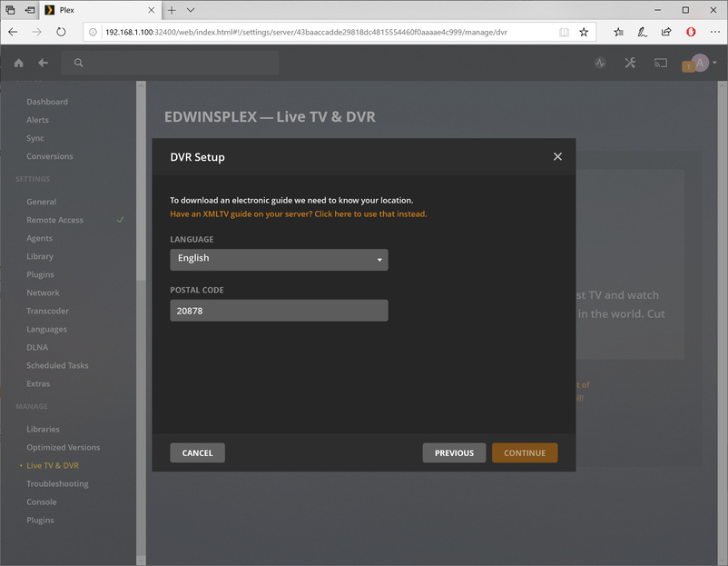
Task: Select Live TV & DVR
Action: (53, 465)
